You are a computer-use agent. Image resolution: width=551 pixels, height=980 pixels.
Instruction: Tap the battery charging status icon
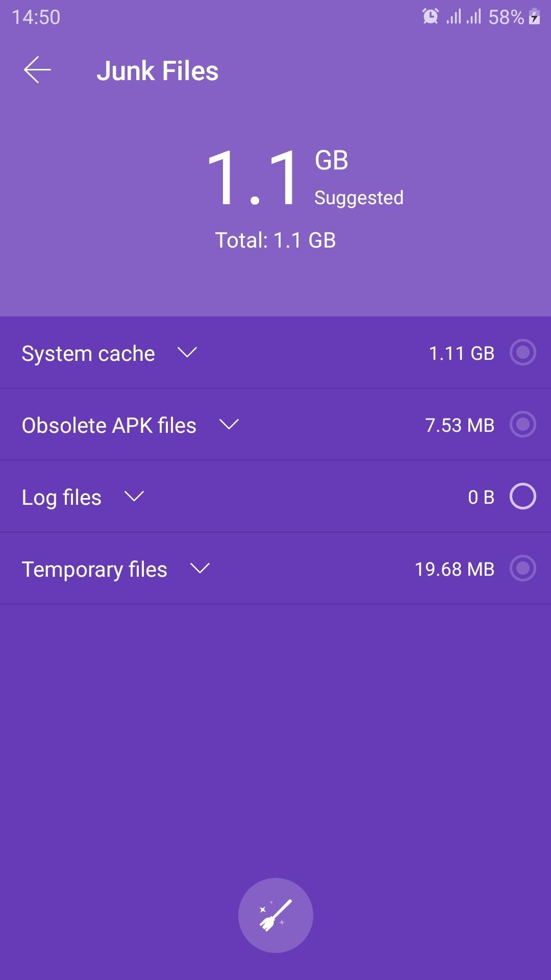[534, 16]
